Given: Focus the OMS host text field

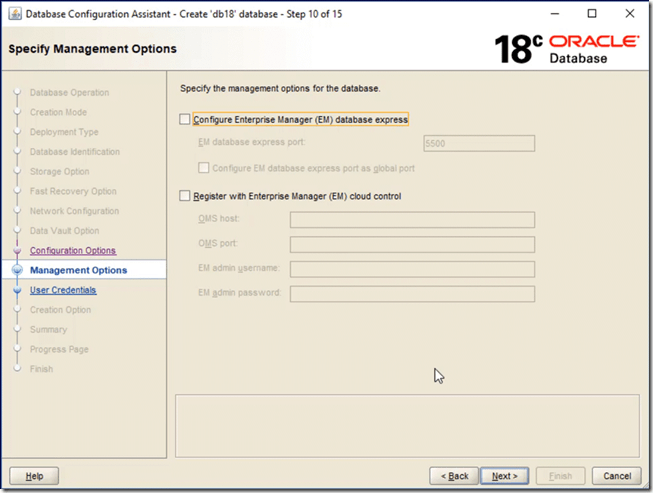Looking at the screenshot, I should pos(412,220).
